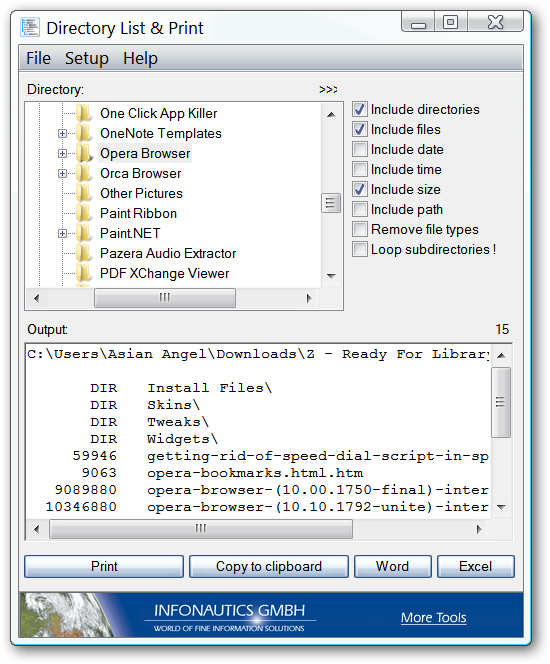
Task: Click the Print button
Action: click(104, 566)
